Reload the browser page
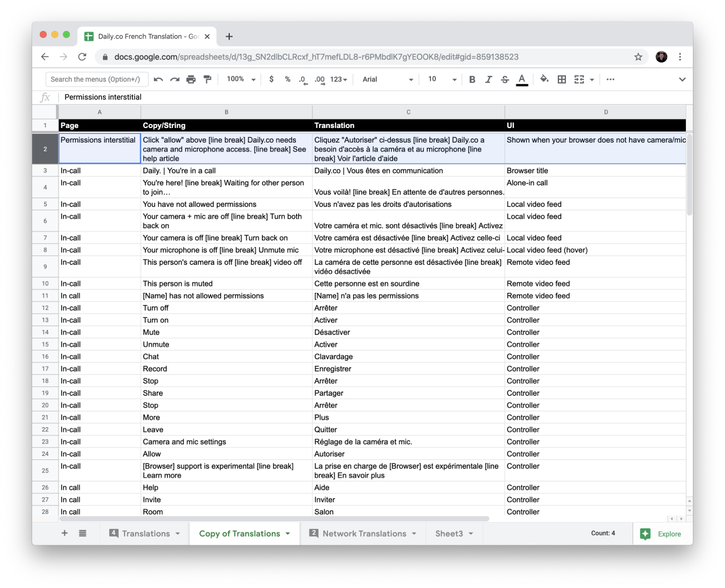The height and width of the screenshot is (588, 725). [x=82, y=57]
